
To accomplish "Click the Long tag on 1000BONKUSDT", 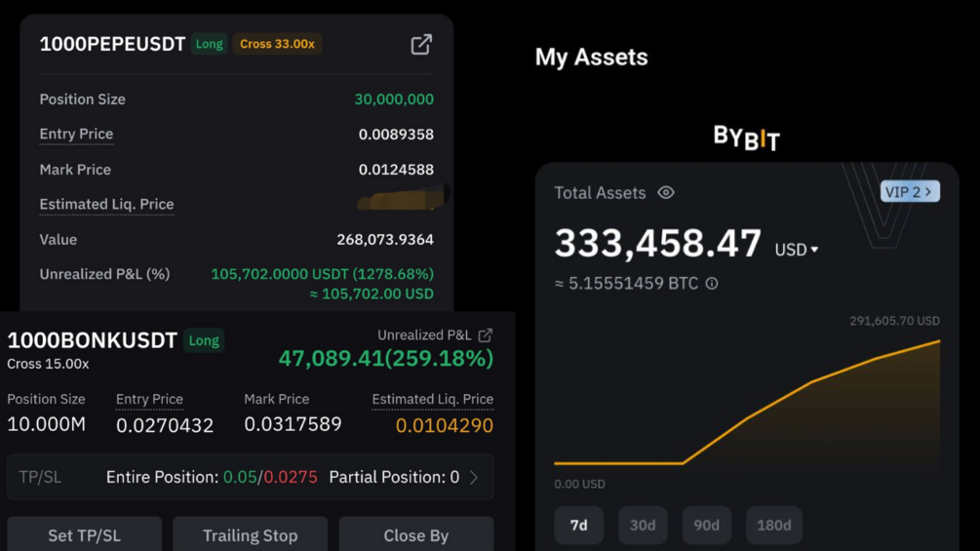I will (x=204, y=340).
